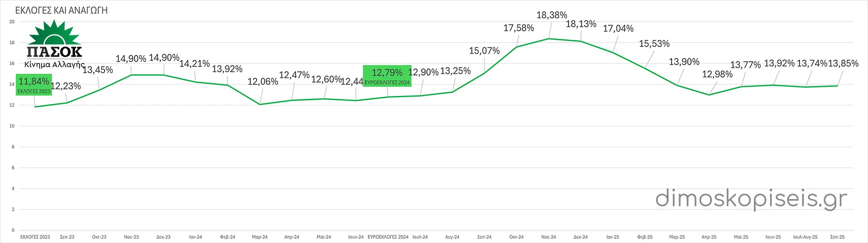Click the dimoskopiseis.gr watermark link

coord(751,199)
